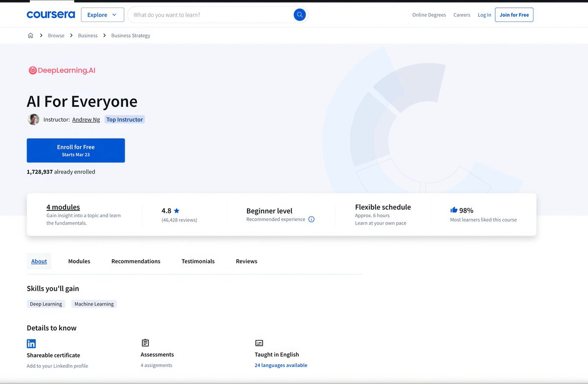Open the Explore dropdown menu
Image resolution: width=588 pixels, height=385 pixels.
(x=102, y=15)
